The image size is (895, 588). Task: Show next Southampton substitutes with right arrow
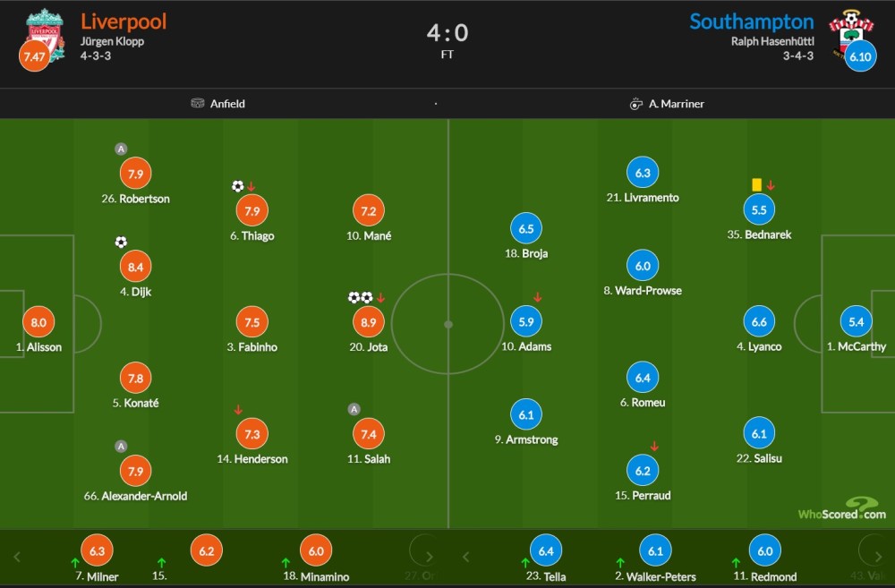coord(879,557)
